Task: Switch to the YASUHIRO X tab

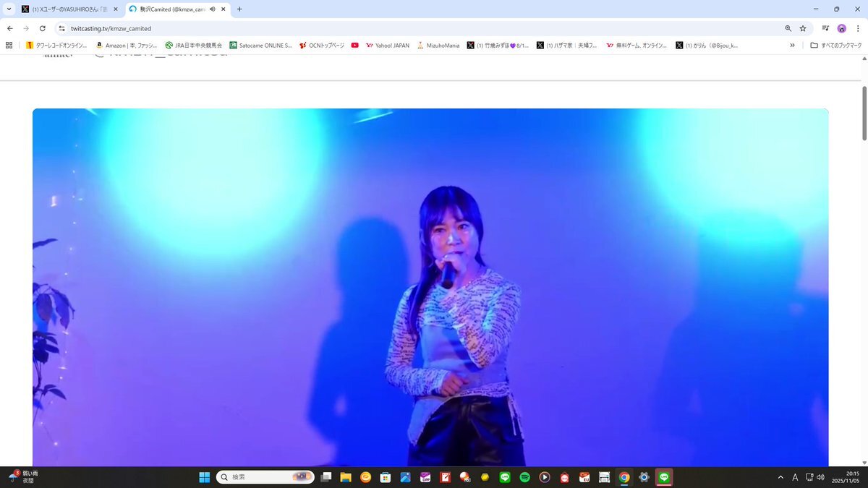Action: 69,9
